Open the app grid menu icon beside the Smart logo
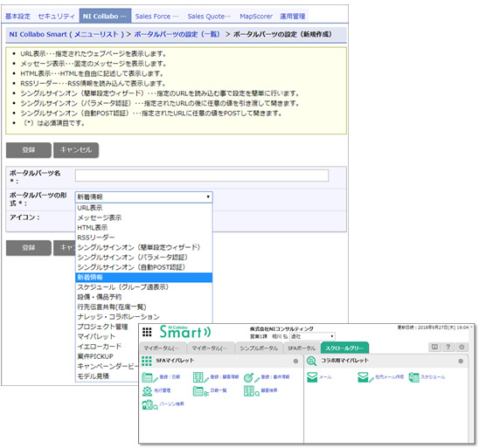The image size is (479, 448). (x=147, y=332)
